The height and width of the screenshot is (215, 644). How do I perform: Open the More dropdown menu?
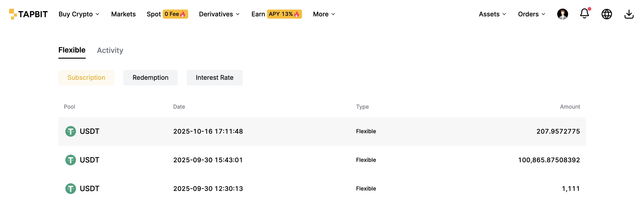pyautogui.click(x=324, y=14)
